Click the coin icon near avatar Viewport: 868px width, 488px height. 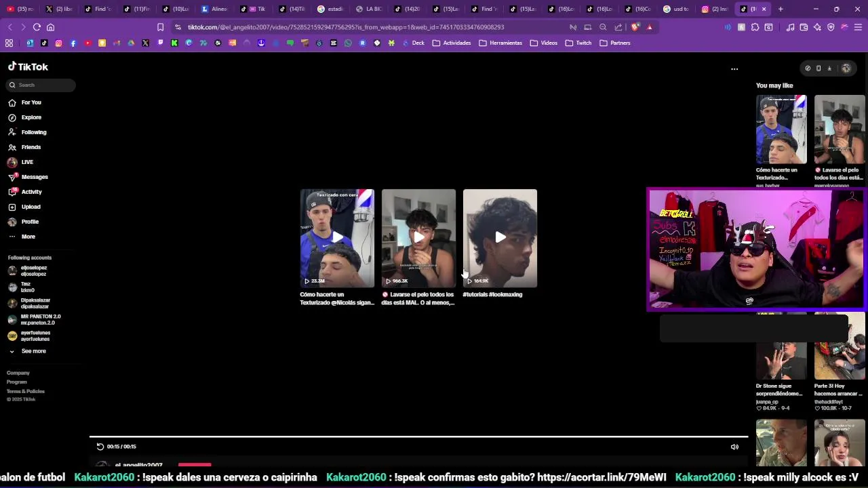point(808,68)
